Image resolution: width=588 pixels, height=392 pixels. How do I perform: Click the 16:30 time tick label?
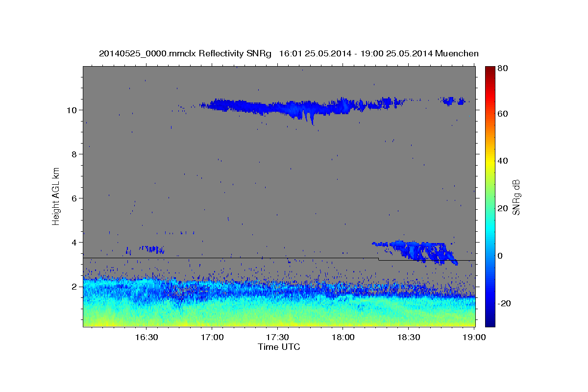tap(146, 337)
